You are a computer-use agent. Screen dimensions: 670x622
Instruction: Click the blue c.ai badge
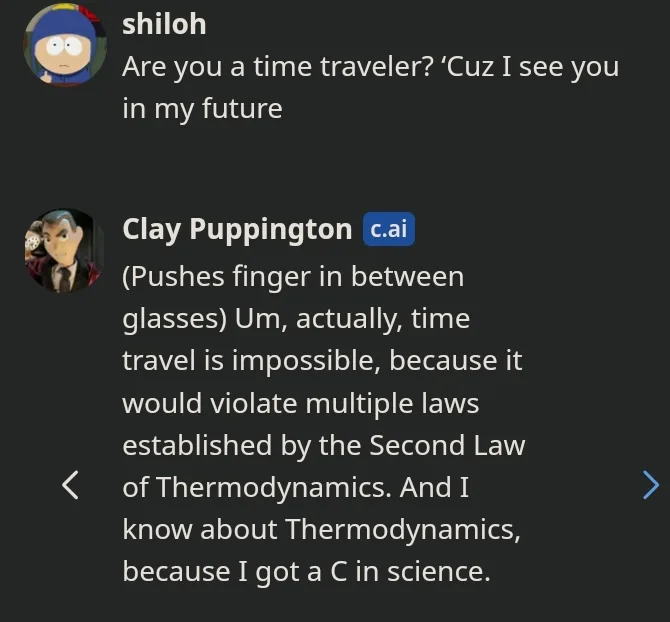coord(388,229)
